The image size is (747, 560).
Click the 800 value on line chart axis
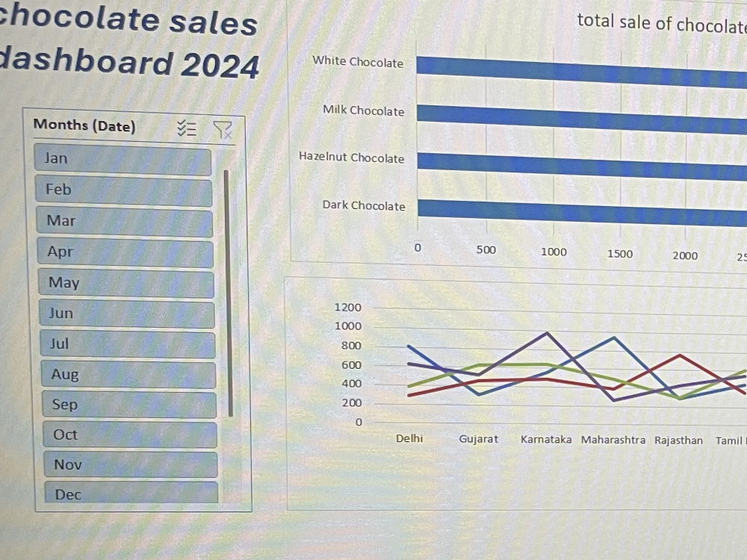(x=352, y=346)
